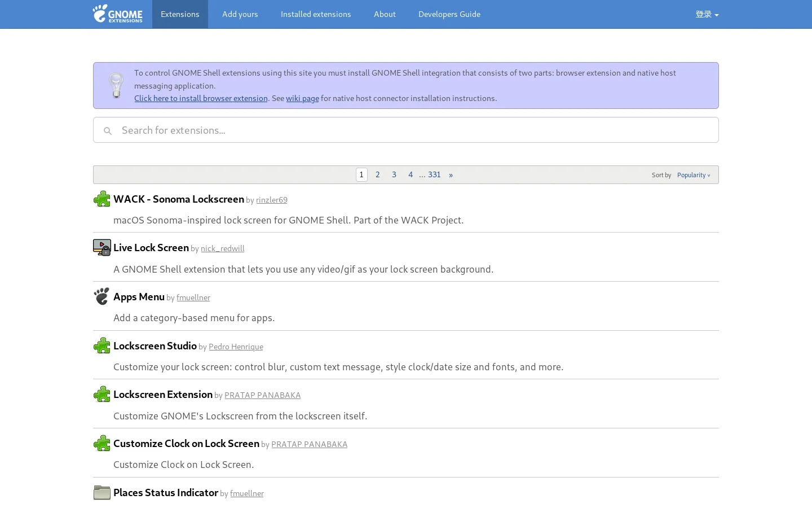Open PRATAP PANABAKA beside Customize Clock
Image resolution: width=812 pixels, height=508 pixels.
309,444
